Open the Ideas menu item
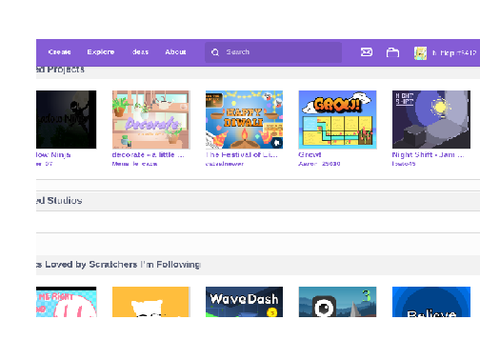 [x=140, y=52]
